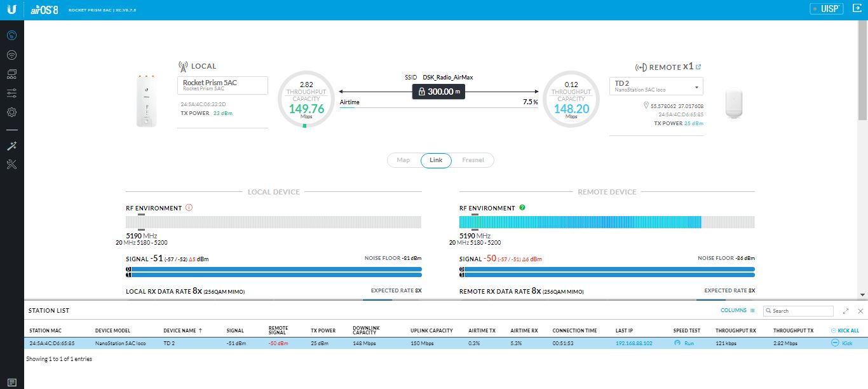Open the Wireless settings sidebar icon
The height and width of the screenshot is (389, 868).
pos(12,55)
